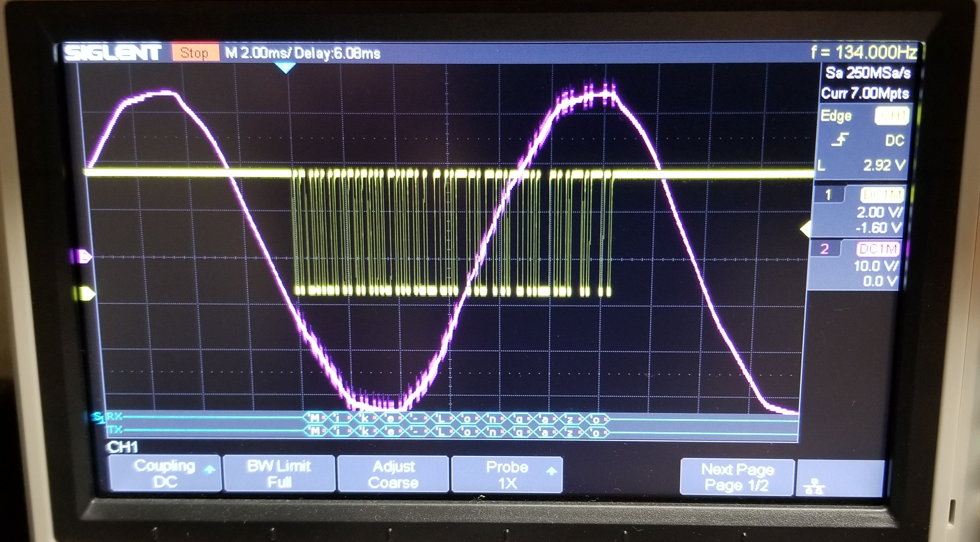The height and width of the screenshot is (542, 980).
Task: Click the rising edge slope icon
Action: click(x=840, y=140)
